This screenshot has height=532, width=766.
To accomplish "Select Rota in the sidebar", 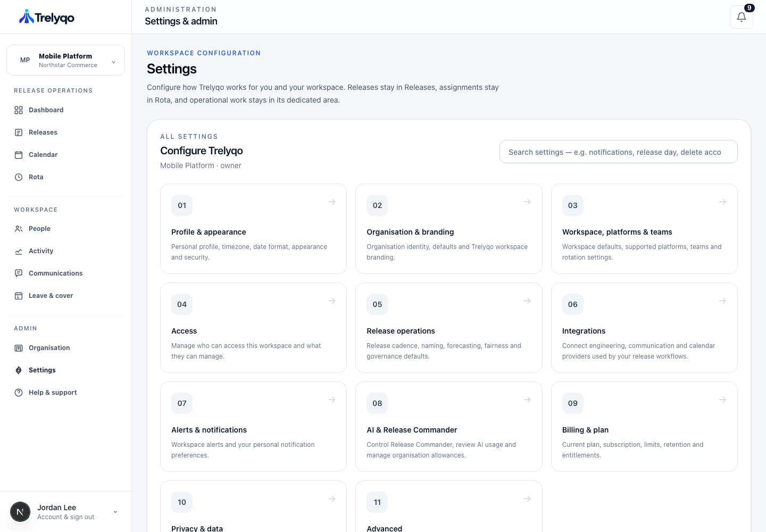I will [66, 177].
